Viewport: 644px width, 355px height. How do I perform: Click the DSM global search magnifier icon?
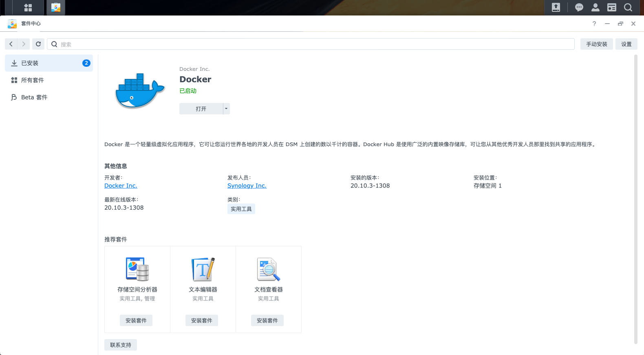point(628,7)
